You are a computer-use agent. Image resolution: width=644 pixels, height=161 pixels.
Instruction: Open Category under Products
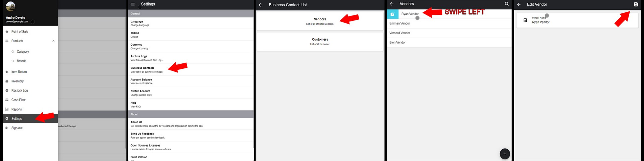pyautogui.click(x=23, y=52)
